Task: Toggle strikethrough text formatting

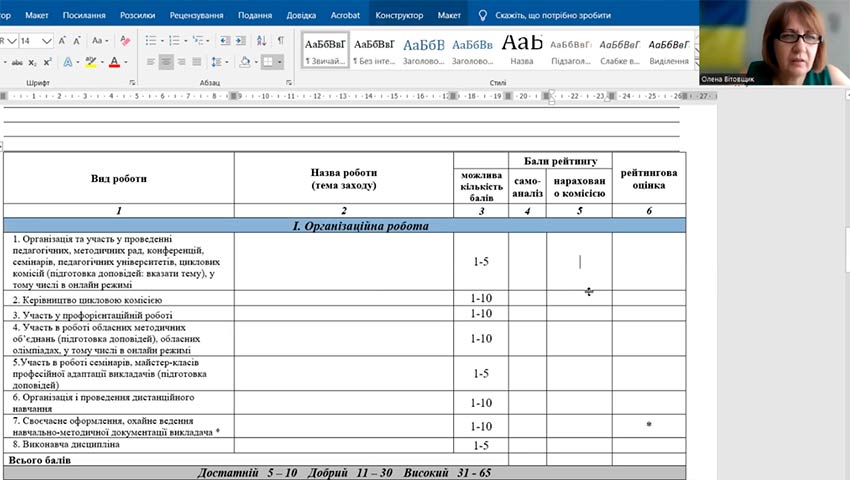Action: (x=17, y=62)
